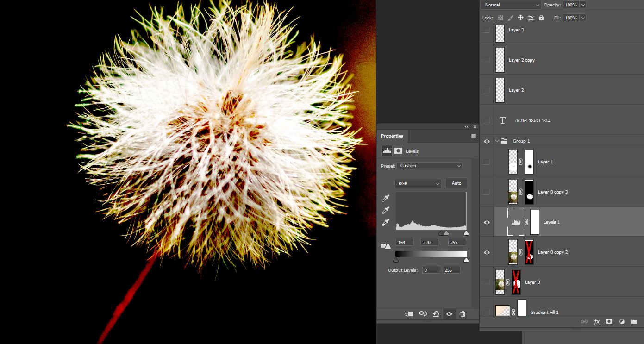Click the shadow input level slider
The width and height of the screenshot is (644, 344).
[441, 233]
